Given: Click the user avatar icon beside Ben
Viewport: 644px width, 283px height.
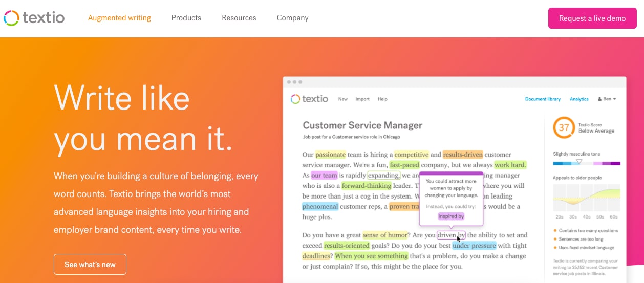Looking at the screenshot, I should 599,99.
